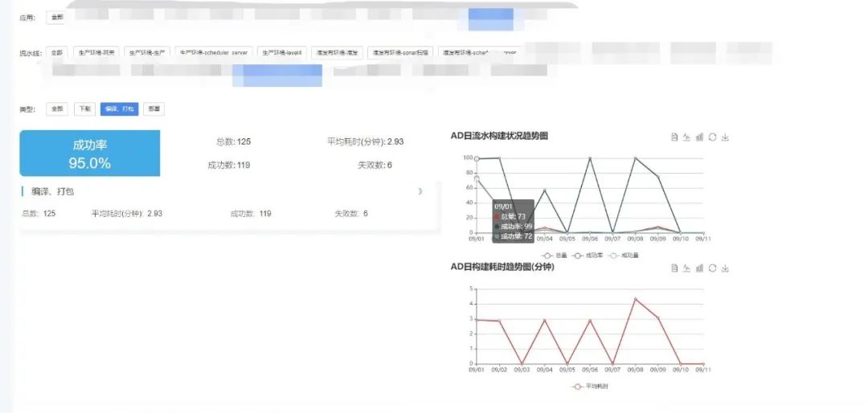Click the AD日构建耗时趋势图(分钟) title
The width and height of the screenshot is (868, 413).
(x=502, y=267)
